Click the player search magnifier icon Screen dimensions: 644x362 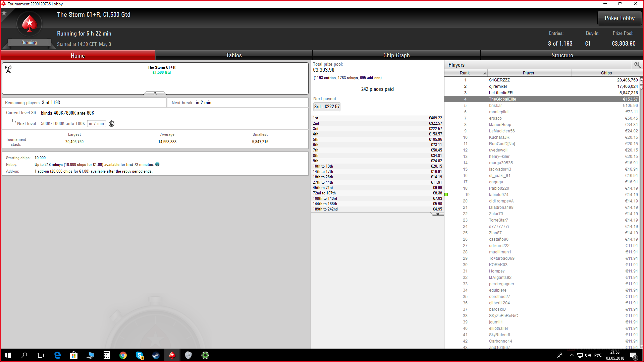click(x=637, y=65)
